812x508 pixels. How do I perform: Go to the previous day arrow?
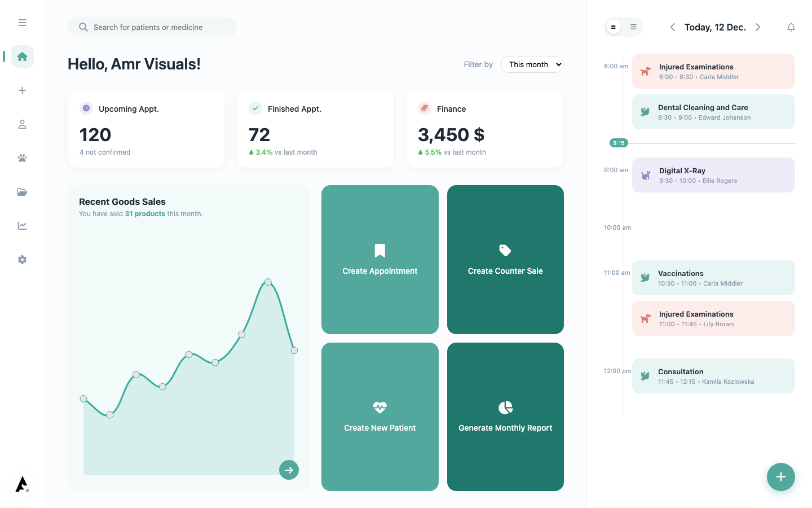pyautogui.click(x=672, y=27)
